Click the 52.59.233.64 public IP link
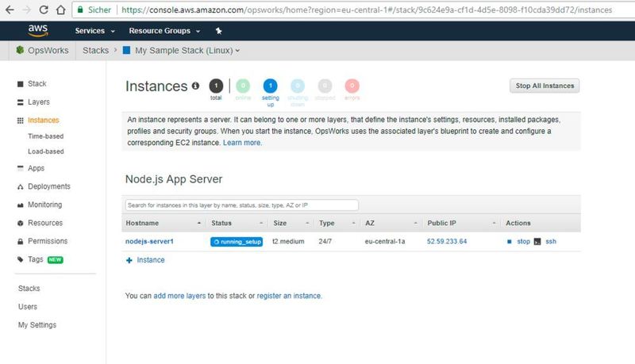Image resolution: width=635 pixels, height=364 pixels. [x=447, y=241]
